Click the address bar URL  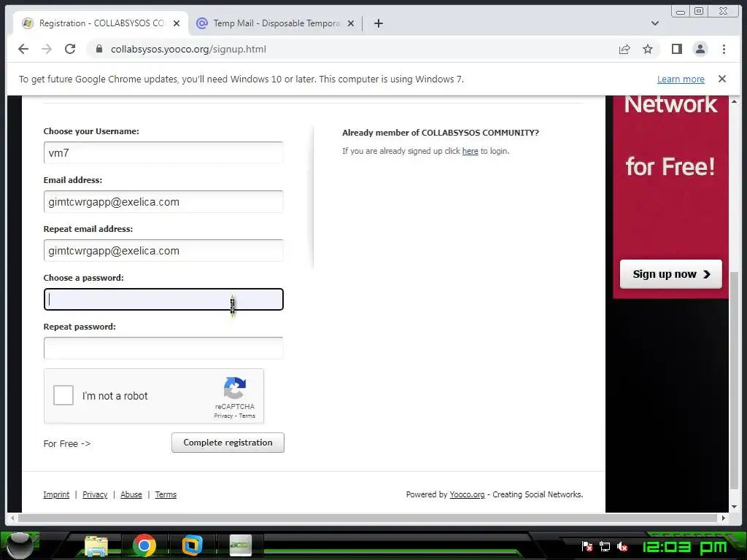pos(188,49)
